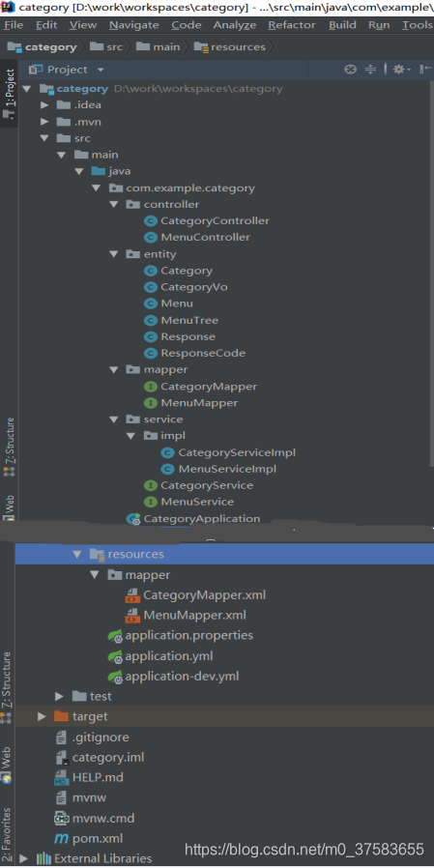This screenshot has width=434, height=868.
Task: Click MenuService interface icon
Action: 150,502
